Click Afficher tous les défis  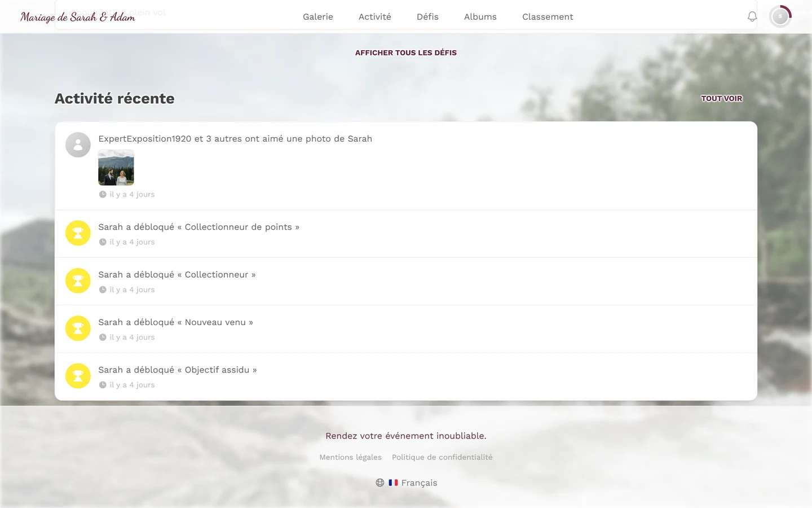[x=406, y=52]
